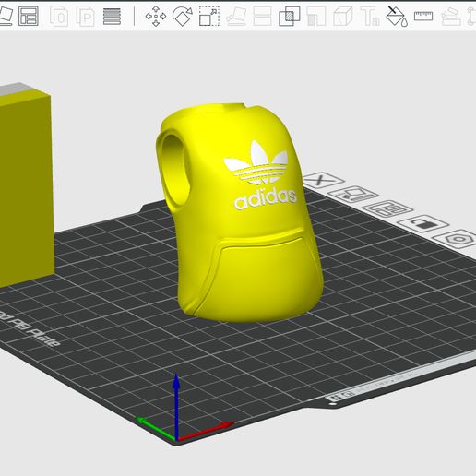
Task: Click the Auto orient icon in top toolbar
Action: (6, 16)
